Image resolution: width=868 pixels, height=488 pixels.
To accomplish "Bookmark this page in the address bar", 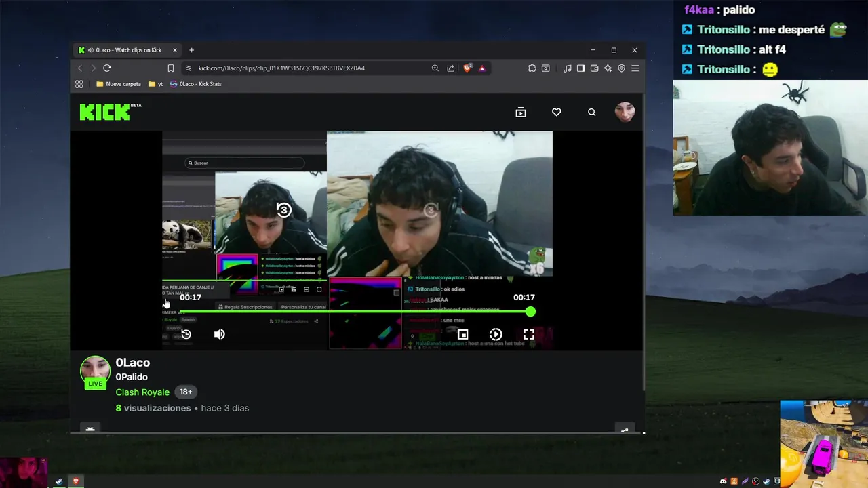I will (x=171, y=68).
